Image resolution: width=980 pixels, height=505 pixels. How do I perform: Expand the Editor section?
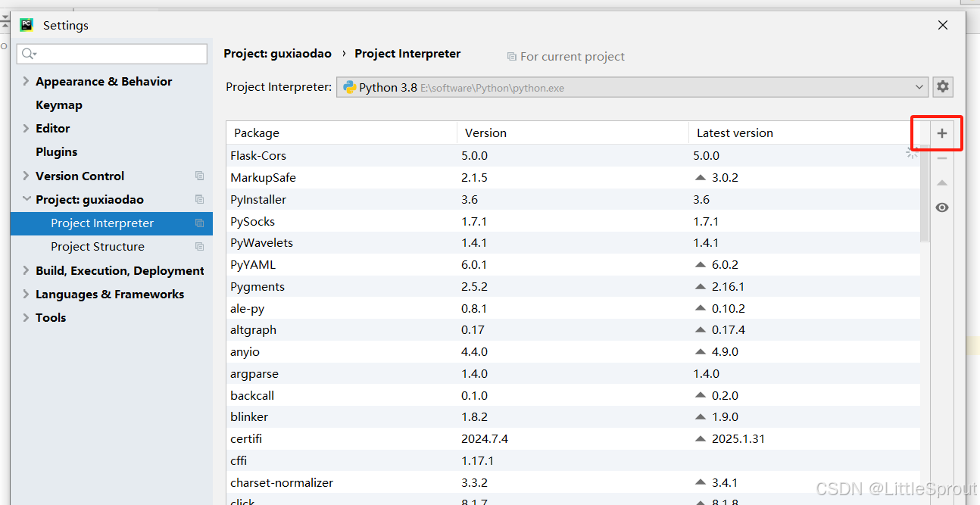point(26,129)
